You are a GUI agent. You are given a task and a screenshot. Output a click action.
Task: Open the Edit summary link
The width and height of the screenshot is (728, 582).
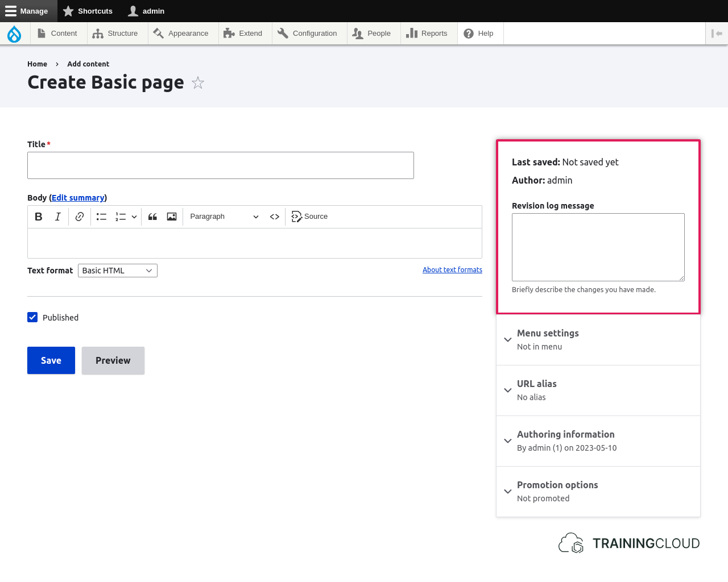[78, 198]
